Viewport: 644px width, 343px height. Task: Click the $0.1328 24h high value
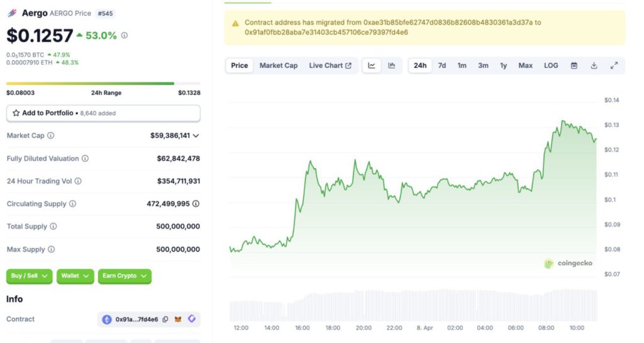pos(189,93)
